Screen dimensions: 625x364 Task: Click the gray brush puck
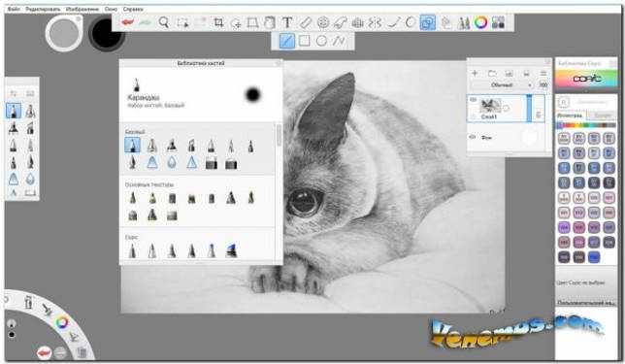(64, 33)
